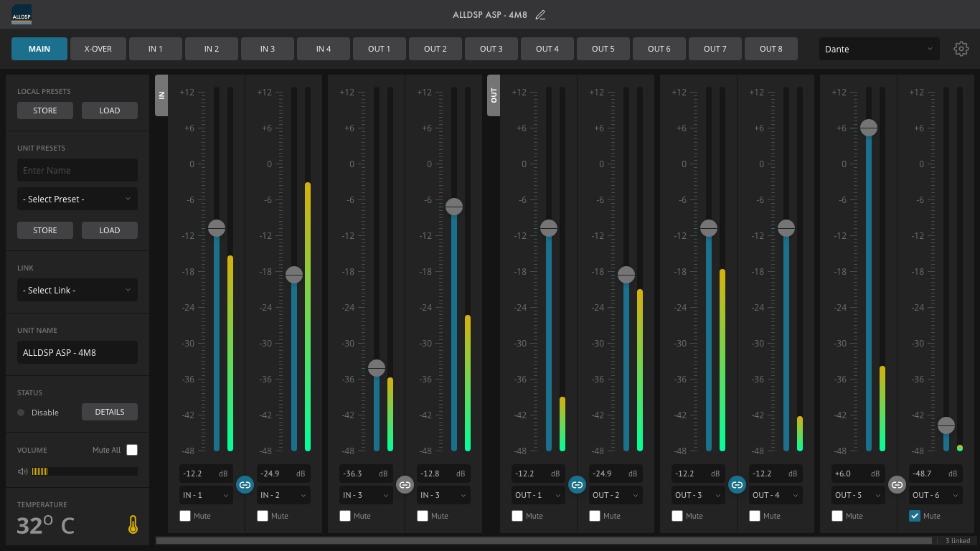Mute the IN-1 channel

click(185, 516)
